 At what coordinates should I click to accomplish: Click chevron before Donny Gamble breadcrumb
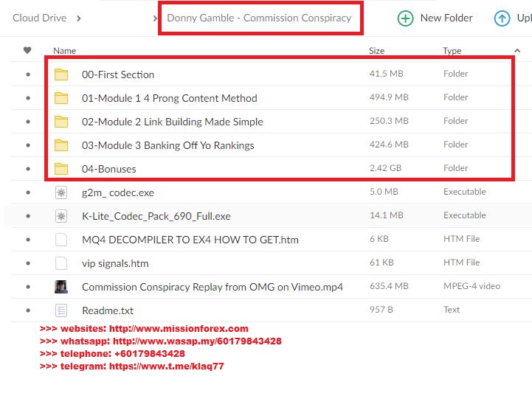tap(155, 18)
